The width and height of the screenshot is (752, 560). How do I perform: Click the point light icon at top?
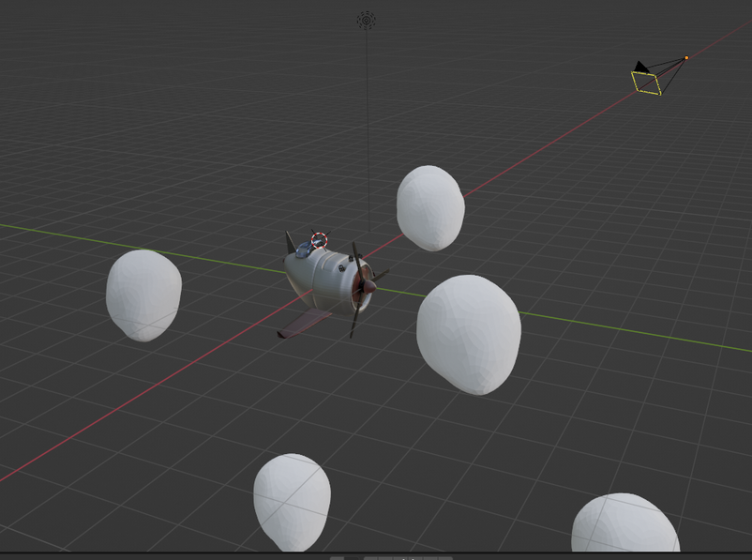(367, 20)
